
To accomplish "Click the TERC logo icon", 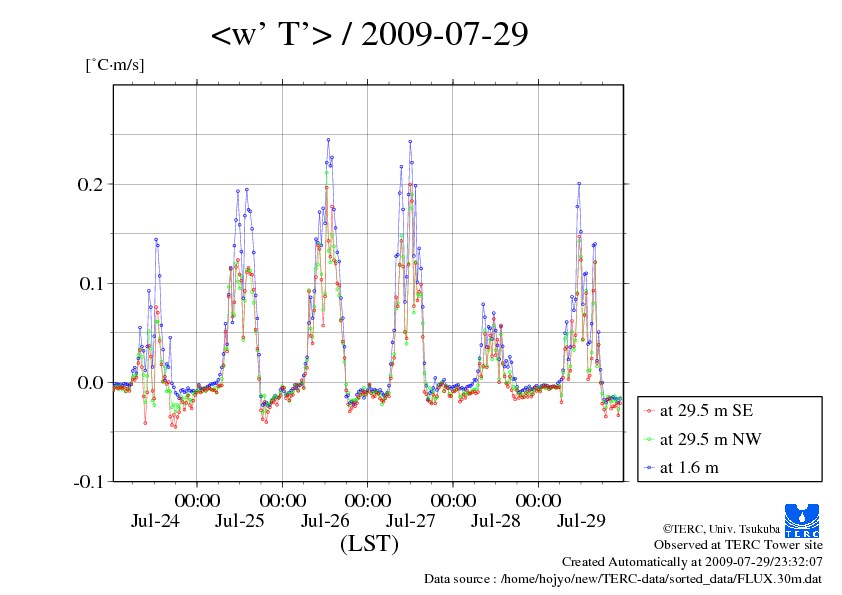I will coord(802,520).
